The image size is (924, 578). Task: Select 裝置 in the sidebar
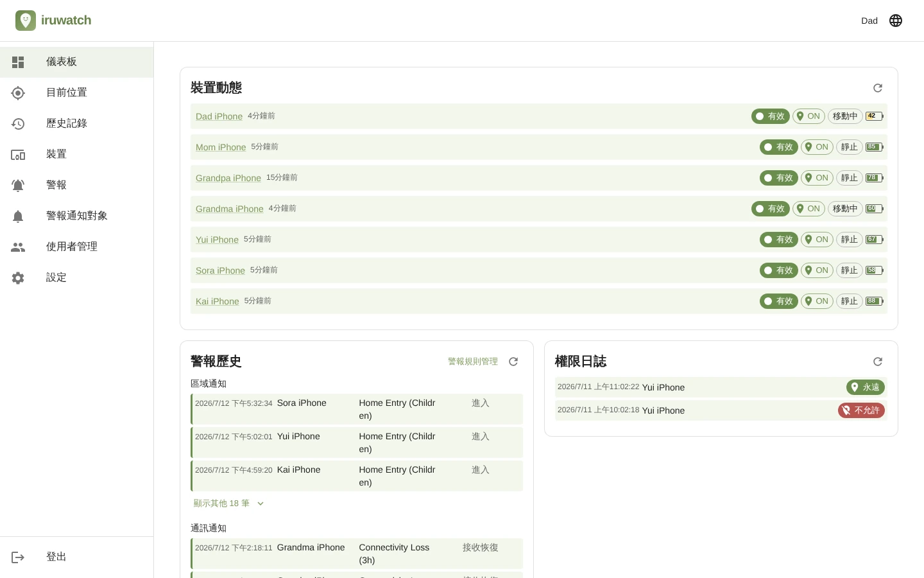[x=77, y=155]
